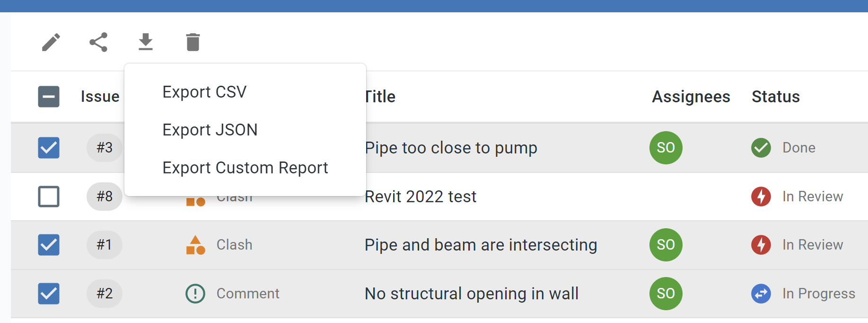Click the Clash type icon for issue #1
The height and width of the screenshot is (323, 868).
(195, 245)
